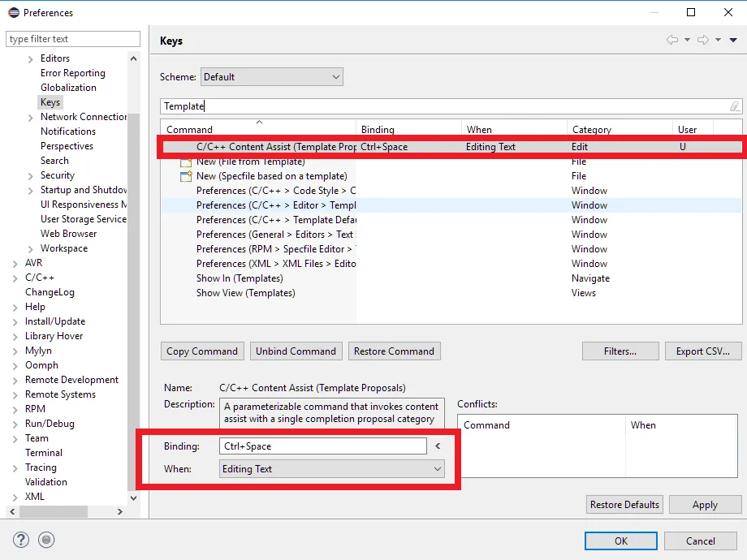The image size is (747, 560).
Task: Select the Show View (Templates) command row
Action: pos(451,293)
